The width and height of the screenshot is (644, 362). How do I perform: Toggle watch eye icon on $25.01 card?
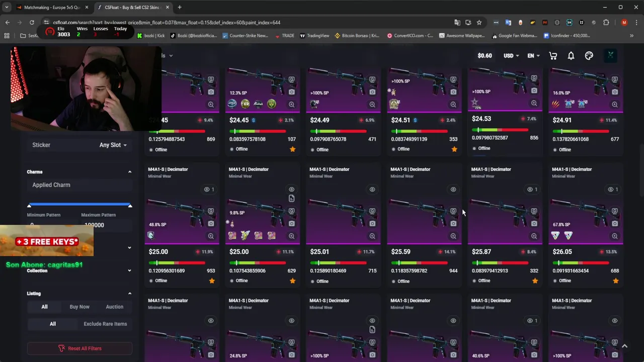click(x=372, y=190)
